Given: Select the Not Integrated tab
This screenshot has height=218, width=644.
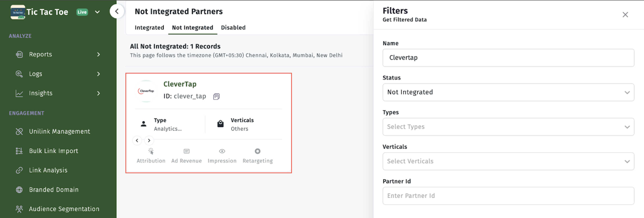Looking at the screenshot, I should tap(193, 27).
